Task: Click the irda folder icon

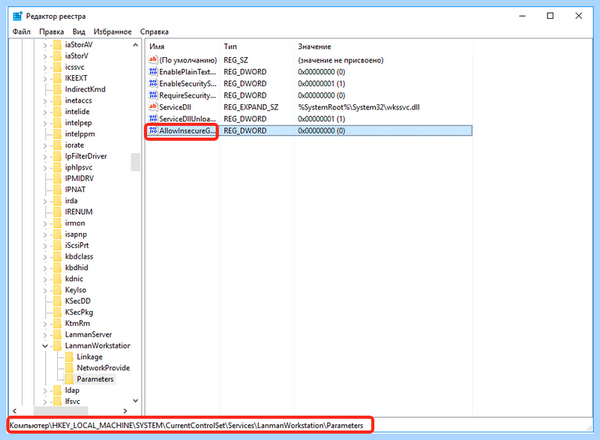Action: click(x=57, y=201)
